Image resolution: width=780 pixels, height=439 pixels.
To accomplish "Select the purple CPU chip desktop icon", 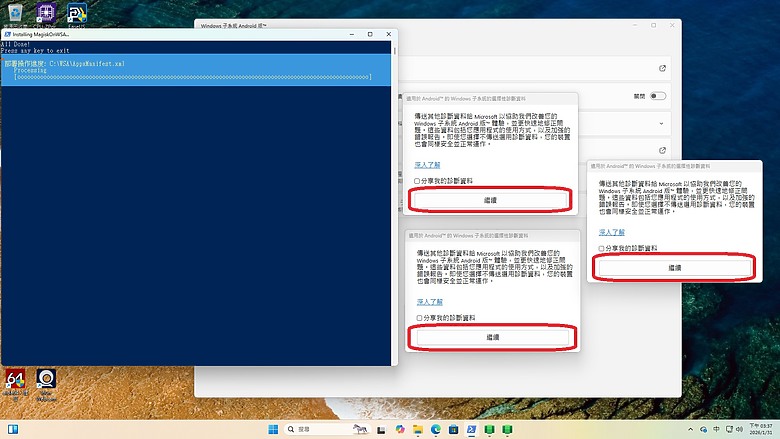I will 46,14.
